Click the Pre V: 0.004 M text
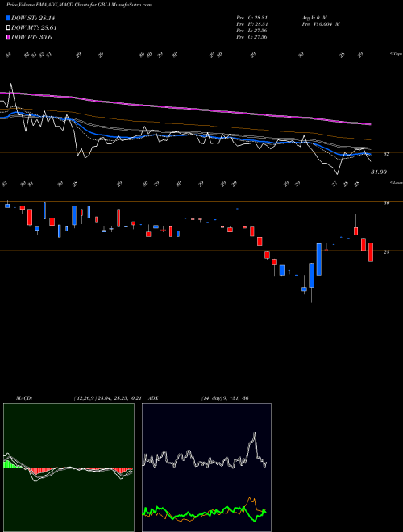The width and height of the screenshot is (403, 532). [320, 24]
